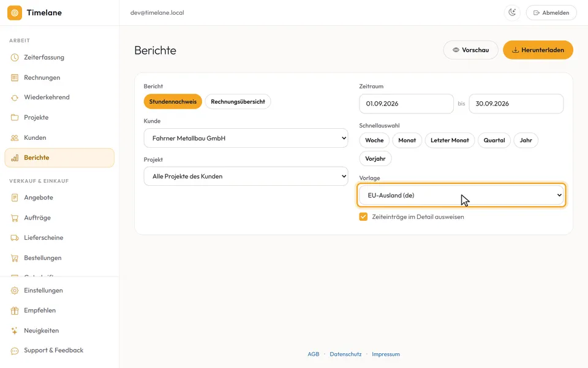
Task: Click the Berichte bar chart icon
Action: (x=15, y=158)
